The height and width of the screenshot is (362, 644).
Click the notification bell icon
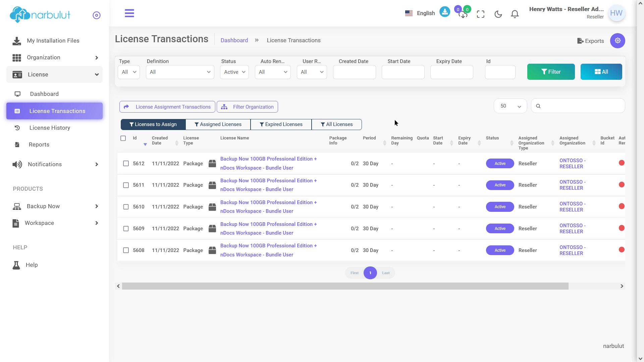point(515,14)
